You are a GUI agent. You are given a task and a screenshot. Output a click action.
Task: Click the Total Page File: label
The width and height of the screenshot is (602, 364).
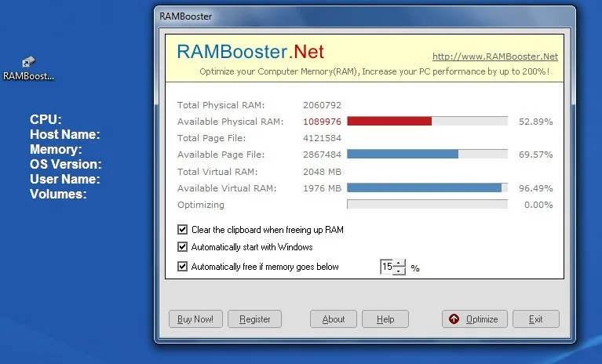point(212,138)
